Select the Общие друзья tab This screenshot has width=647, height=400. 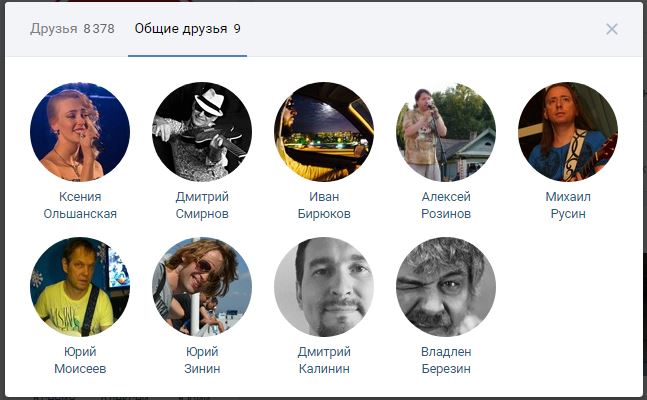[x=187, y=29]
